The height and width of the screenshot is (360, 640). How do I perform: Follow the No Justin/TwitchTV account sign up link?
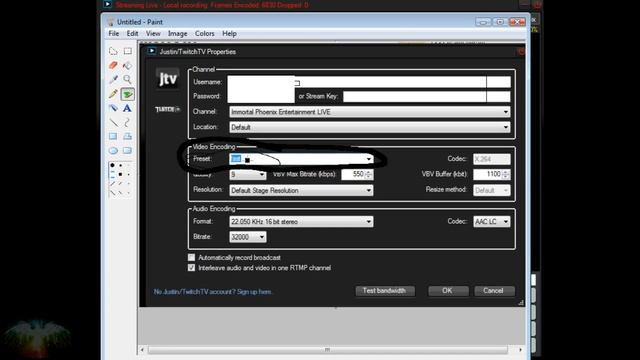click(213, 292)
